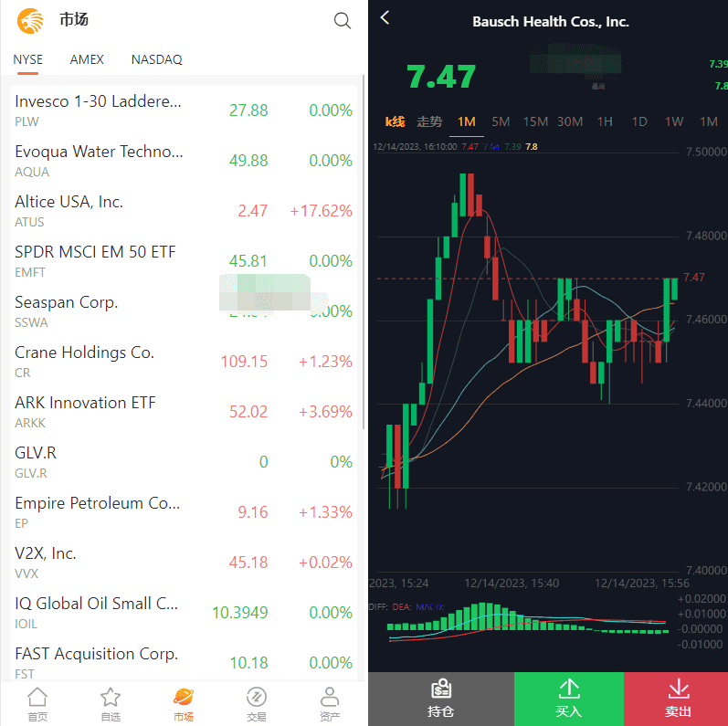Switch to the 走势 trend view

click(x=429, y=121)
